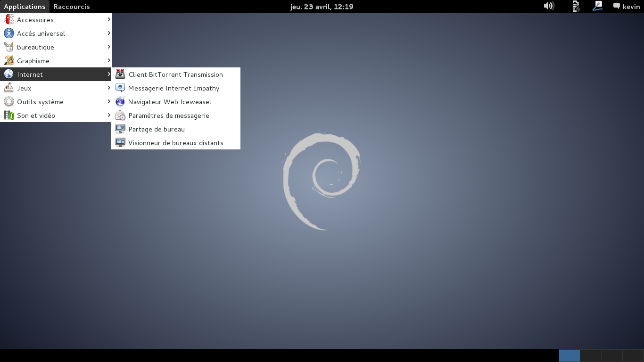644x362 pixels.
Task: Click the Graphisme palette icon
Action: pos(9,61)
